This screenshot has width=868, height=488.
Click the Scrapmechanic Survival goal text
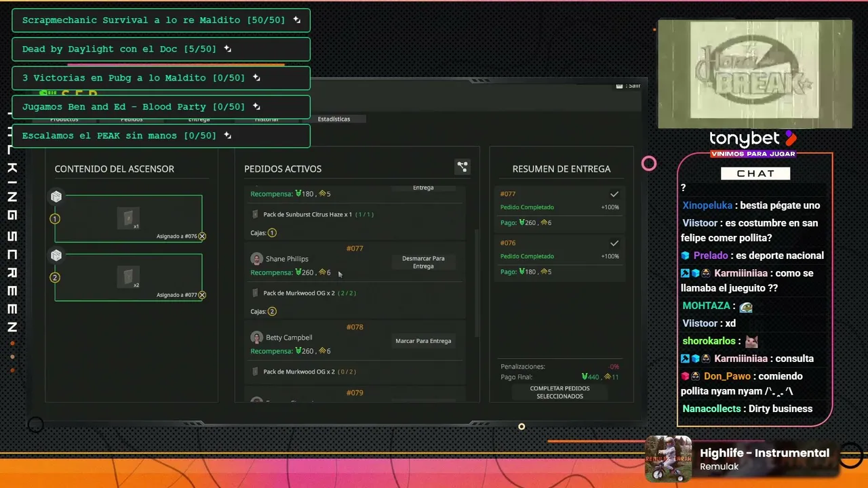pyautogui.click(x=154, y=20)
